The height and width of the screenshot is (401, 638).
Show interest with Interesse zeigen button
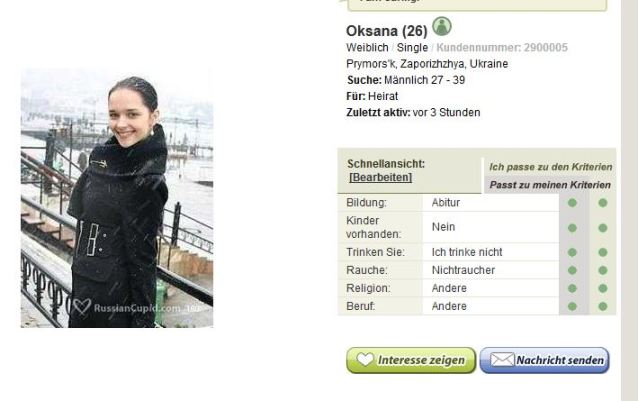point(411,360)
